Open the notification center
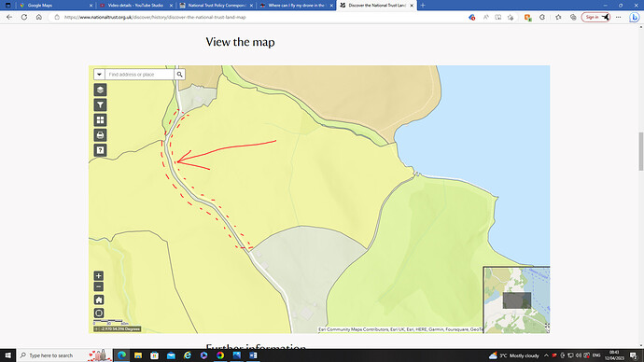Screen dimensions: 644x362 pos(634,355)
